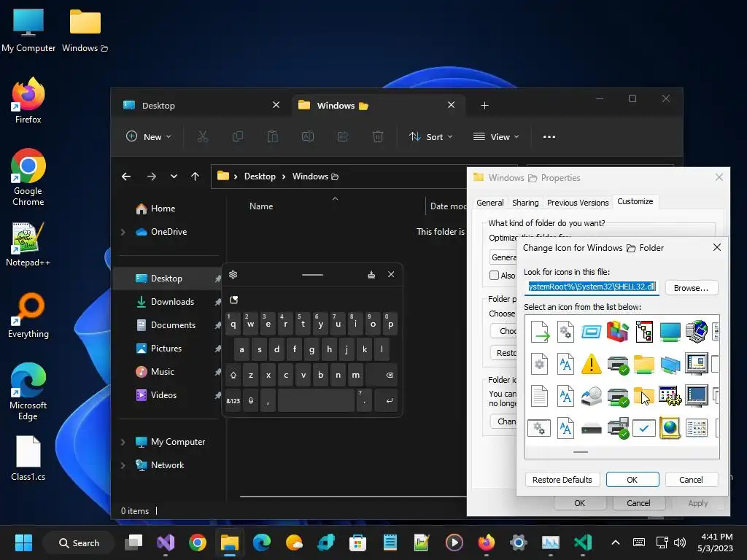747x560 pixels.
Task: Sort by the Name column header
Action: tap(261, 206)
